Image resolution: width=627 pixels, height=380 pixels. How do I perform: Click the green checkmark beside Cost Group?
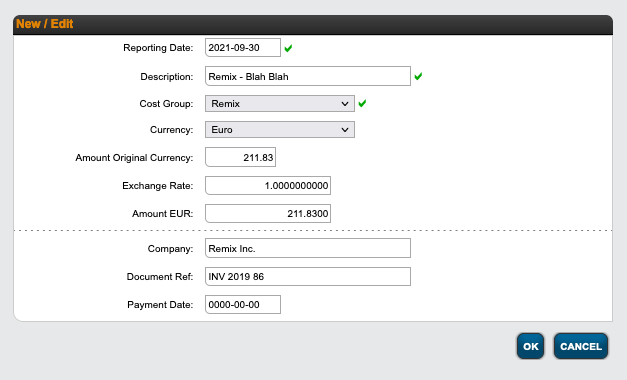coord(362,103)
